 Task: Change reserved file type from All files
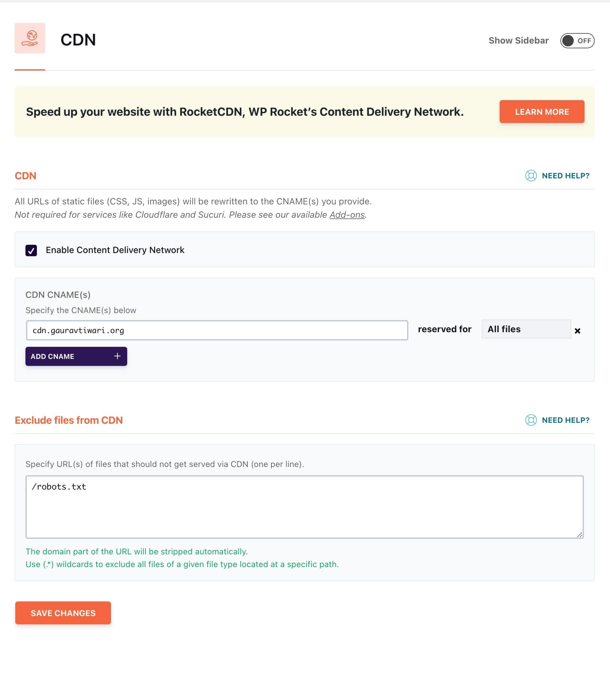coord(526,329)
